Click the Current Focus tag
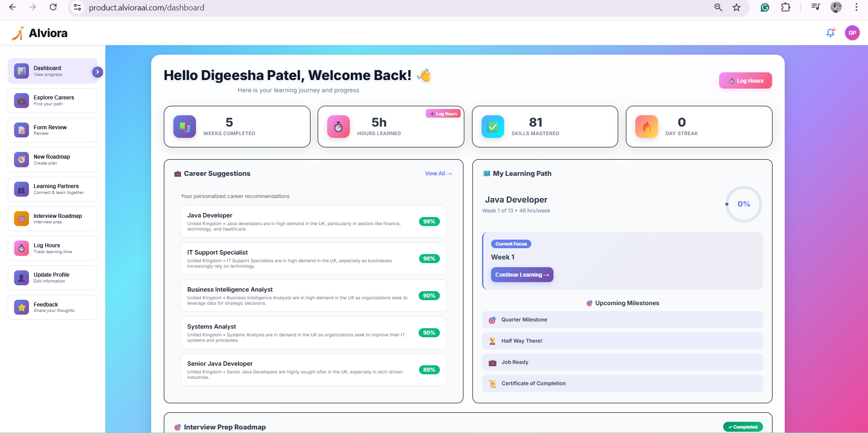 (x=511, y=244)
